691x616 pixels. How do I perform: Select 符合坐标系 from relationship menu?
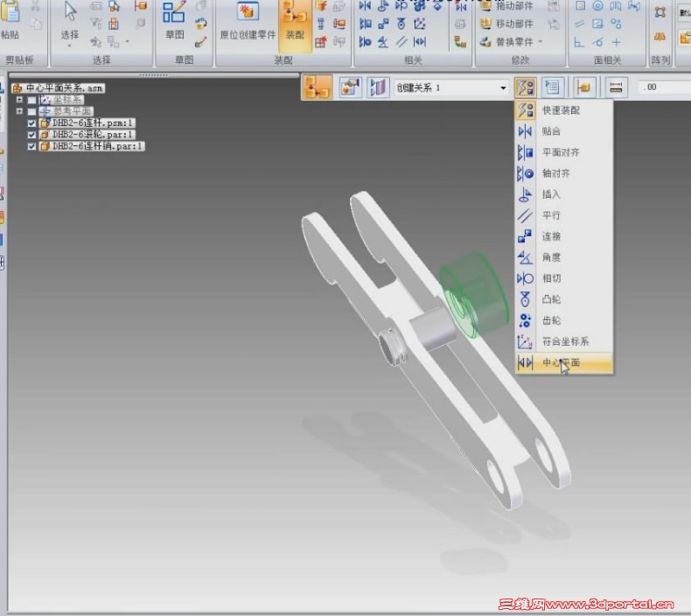[564, 342]
